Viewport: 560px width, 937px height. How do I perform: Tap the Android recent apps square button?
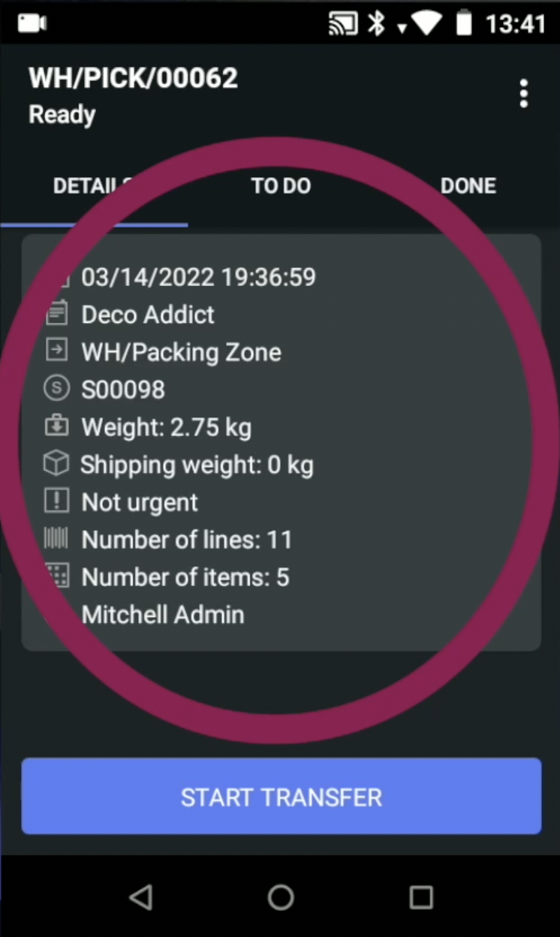(x=421, y=896)
